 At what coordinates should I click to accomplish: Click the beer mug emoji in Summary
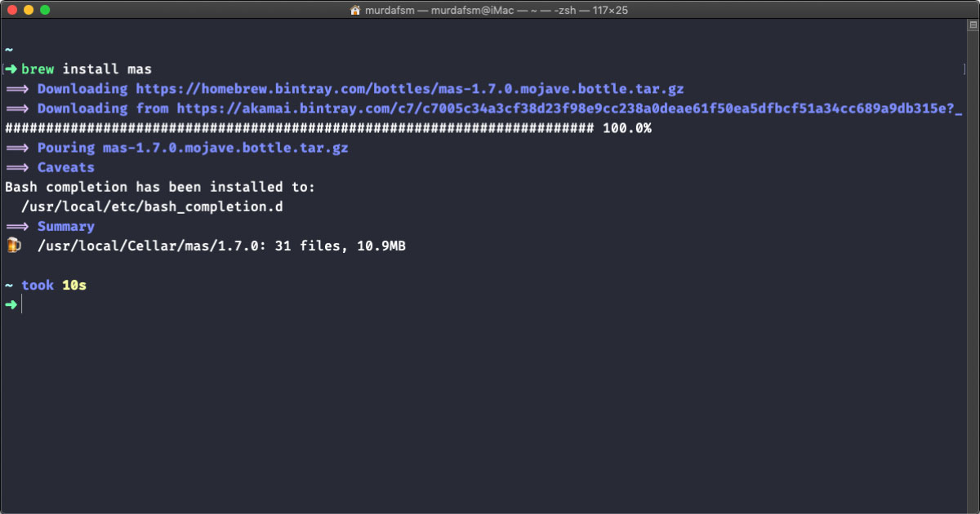[13, 246]
